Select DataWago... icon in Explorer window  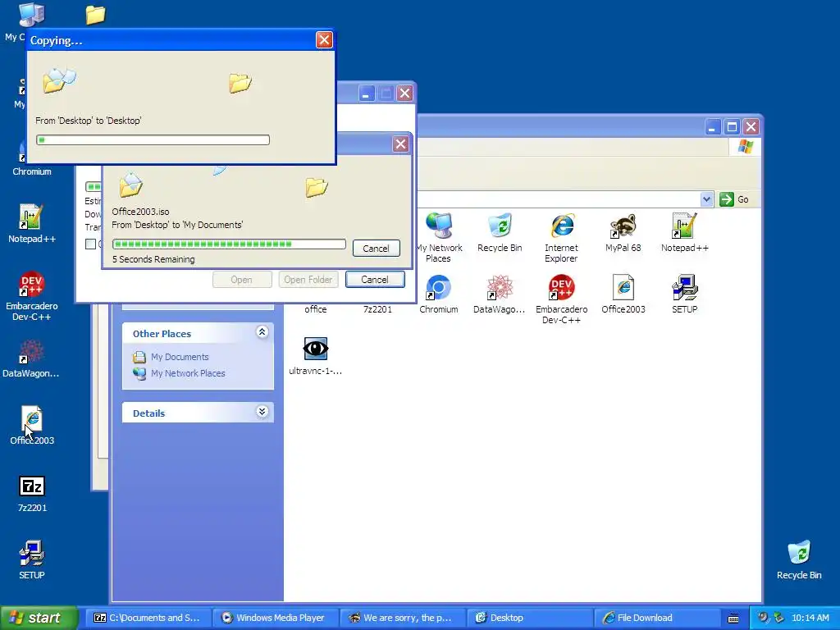click(x=500, y=294)
